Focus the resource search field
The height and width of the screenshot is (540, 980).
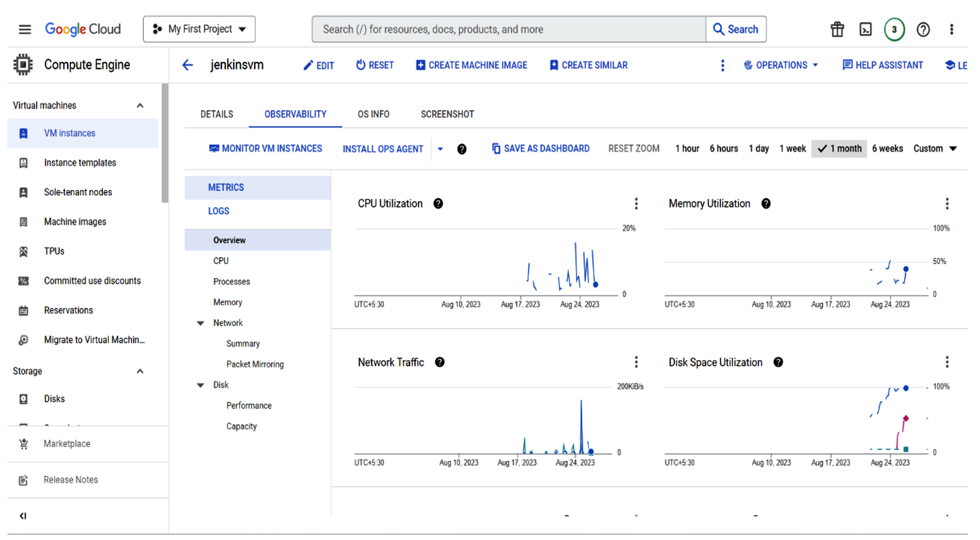coord(509,29)
